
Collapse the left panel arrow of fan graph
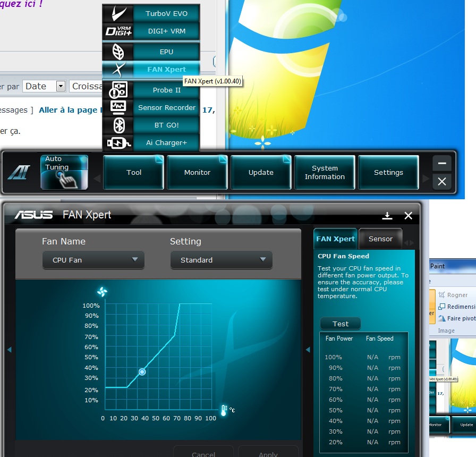click(x=9, y=349)
